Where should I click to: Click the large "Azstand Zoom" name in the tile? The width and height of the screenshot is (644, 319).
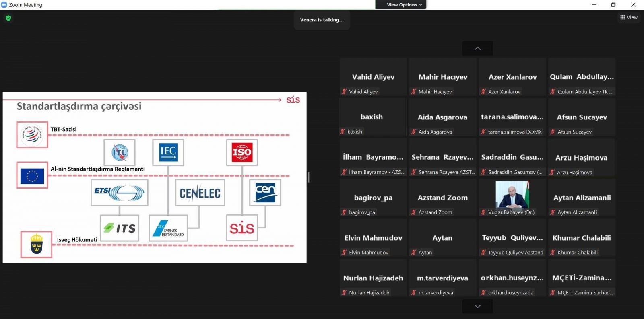(442, 198)
